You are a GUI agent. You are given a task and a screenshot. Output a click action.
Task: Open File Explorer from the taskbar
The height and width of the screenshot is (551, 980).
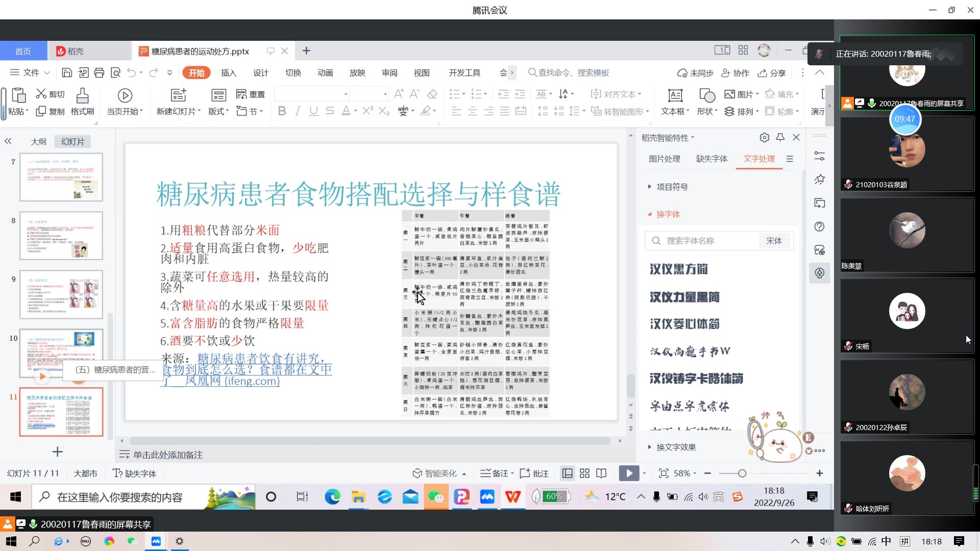[x=358, y=496]
